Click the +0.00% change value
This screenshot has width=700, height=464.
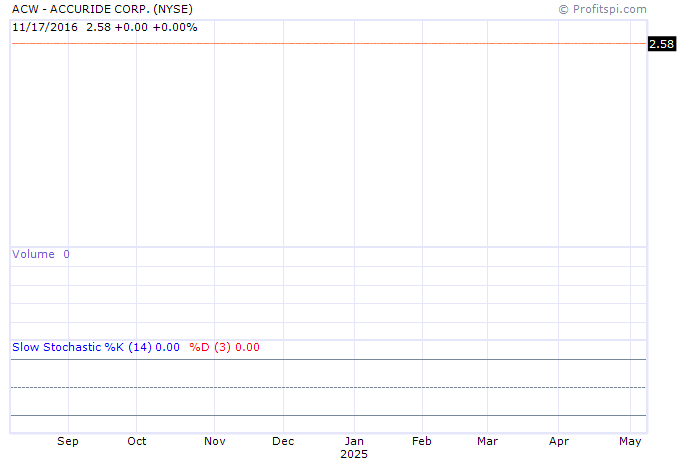point(175,27)
